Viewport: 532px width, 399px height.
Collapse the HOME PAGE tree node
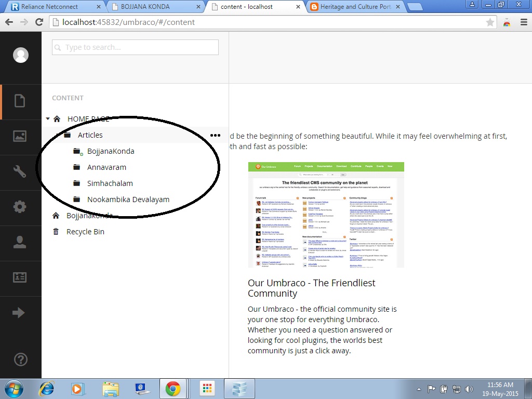coord(48,119)
